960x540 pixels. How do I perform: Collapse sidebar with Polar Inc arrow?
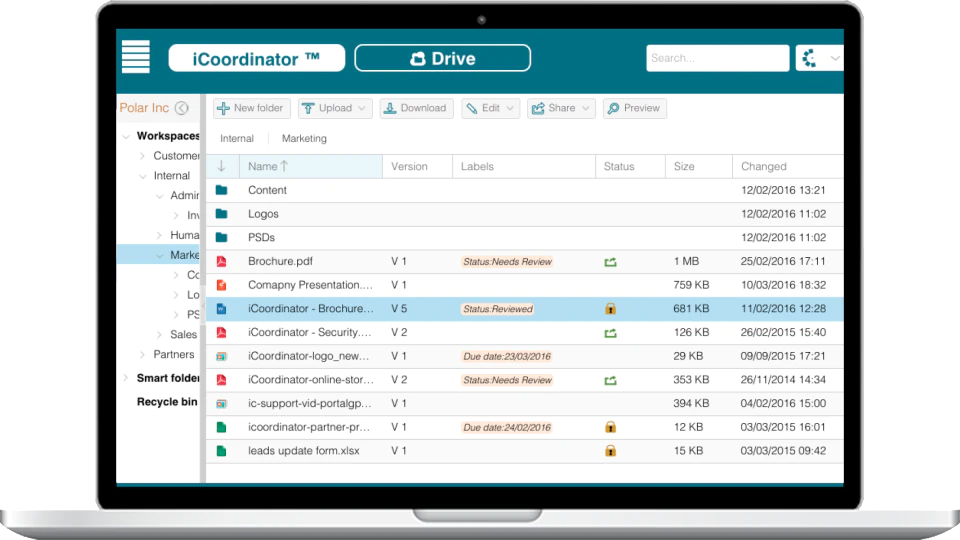point(182,108)
